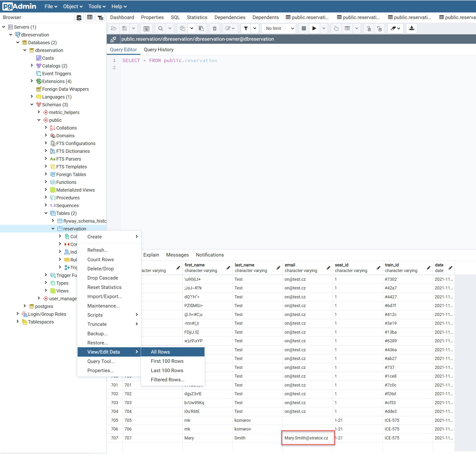Select the flyway_schema_history table
The width and height of the screenshot is (476, 454).
click(84, 221)
